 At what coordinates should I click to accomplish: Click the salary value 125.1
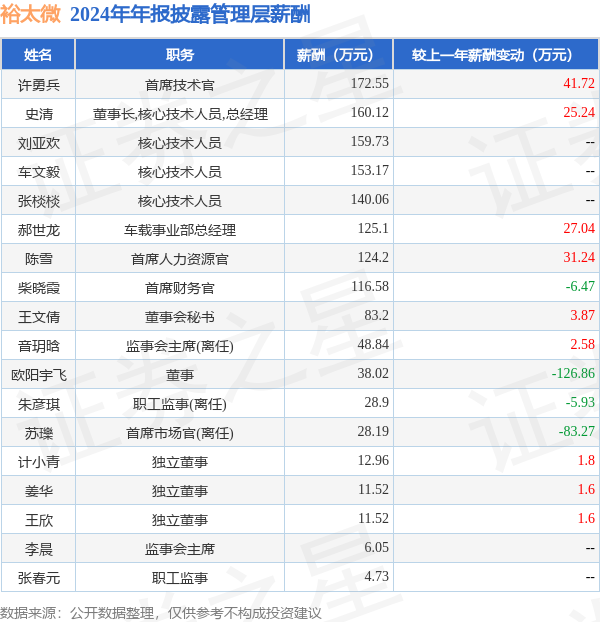point(373,228)
